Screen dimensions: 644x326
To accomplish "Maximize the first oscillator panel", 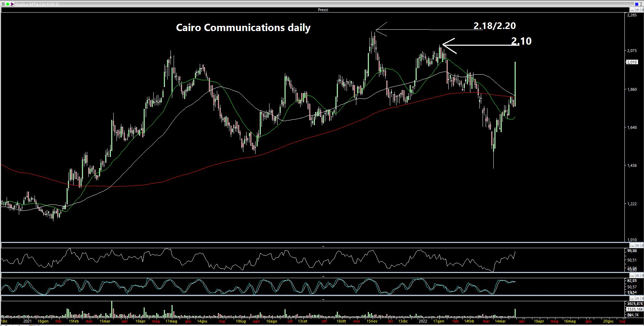I will (637, 245).
